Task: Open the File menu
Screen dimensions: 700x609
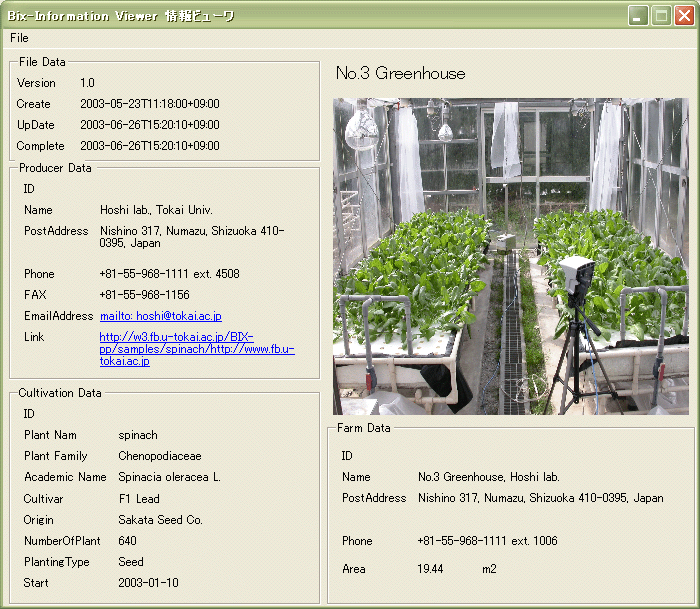Action: point(19,37)
